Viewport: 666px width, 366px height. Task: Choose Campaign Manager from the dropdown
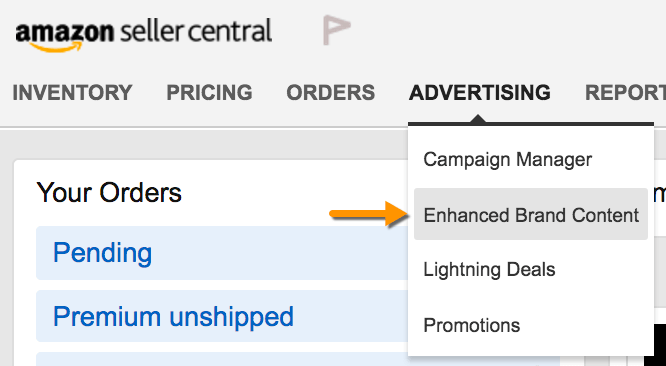click(x=508, y=160)
